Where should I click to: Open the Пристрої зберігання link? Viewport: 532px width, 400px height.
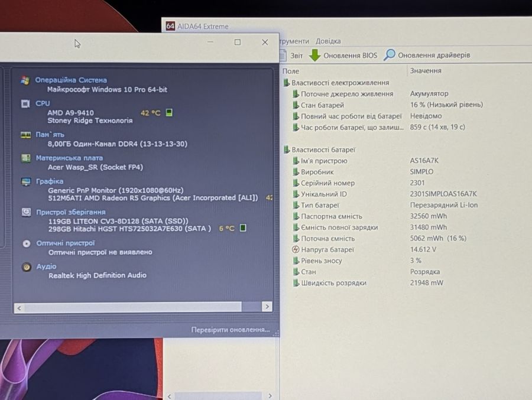[x=71, y=212]
